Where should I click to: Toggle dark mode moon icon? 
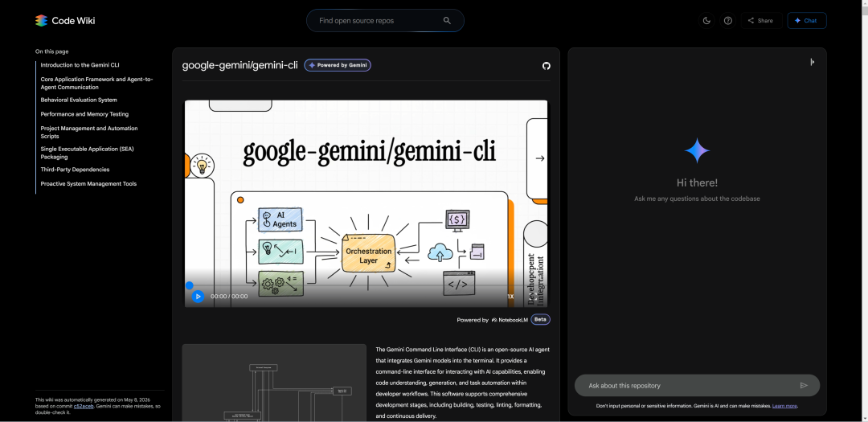point(706,20)
